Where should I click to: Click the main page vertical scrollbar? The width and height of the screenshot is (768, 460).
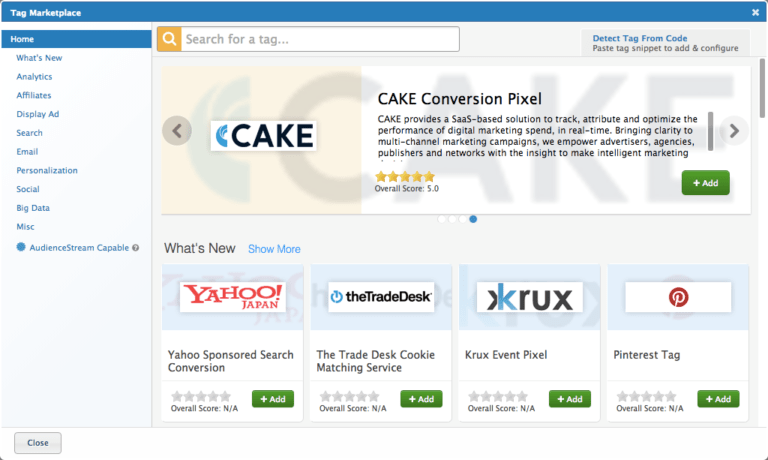(x=763, y=88)
